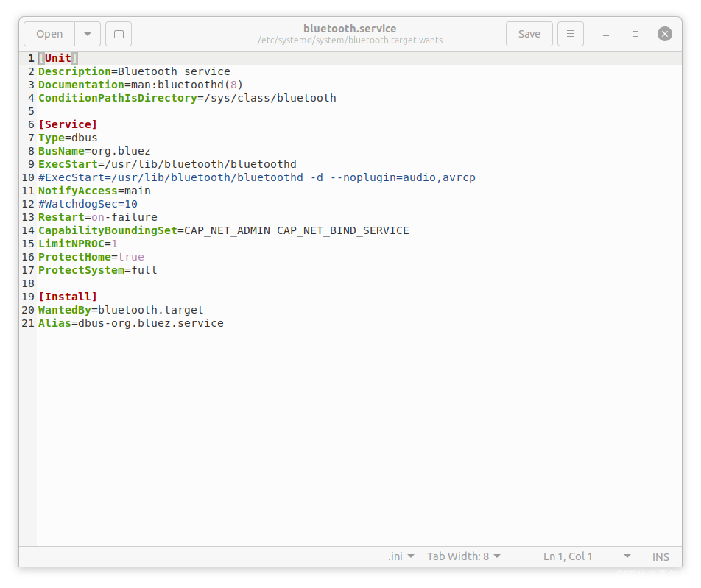Open the hamburger menu
The width and height of the screenshot is (701, 588).
coord(571,34)
